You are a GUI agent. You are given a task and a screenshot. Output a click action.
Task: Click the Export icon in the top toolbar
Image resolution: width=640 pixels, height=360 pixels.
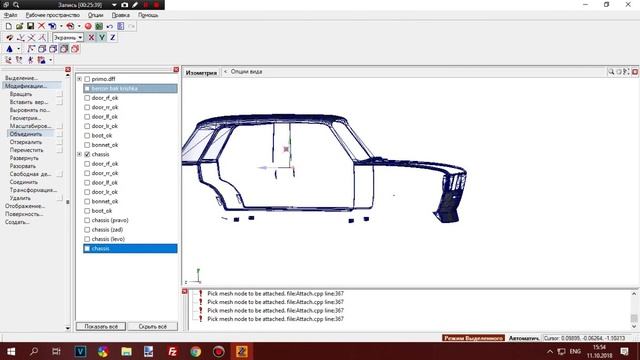70,26
